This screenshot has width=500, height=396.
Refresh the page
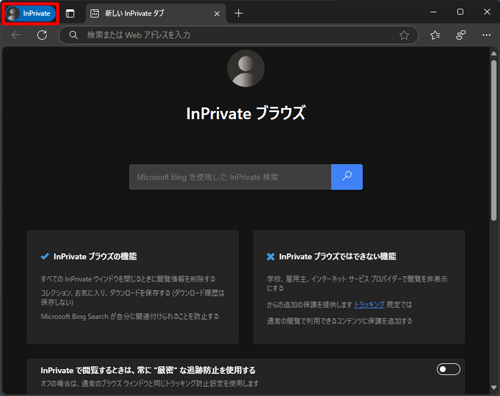42,35
